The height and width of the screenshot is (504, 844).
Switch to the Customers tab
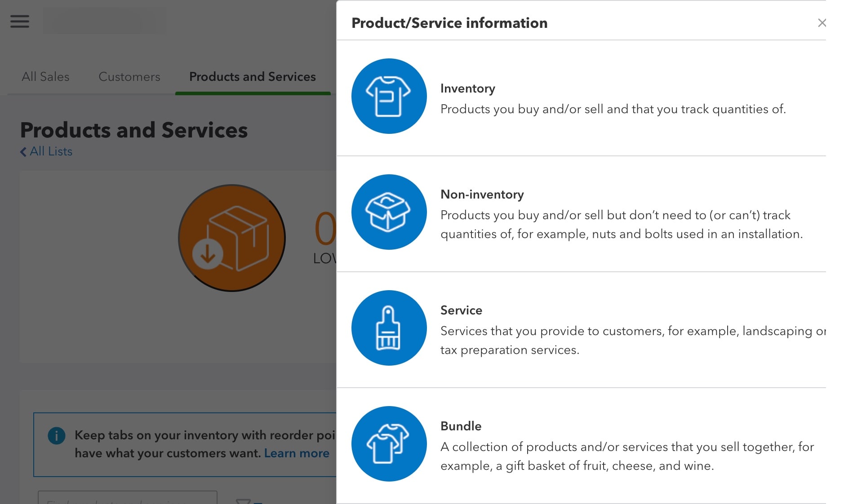click(129, 77)
